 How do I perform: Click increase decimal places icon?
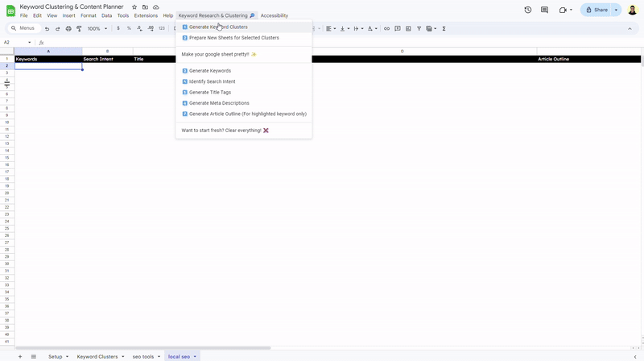(151, 28)
